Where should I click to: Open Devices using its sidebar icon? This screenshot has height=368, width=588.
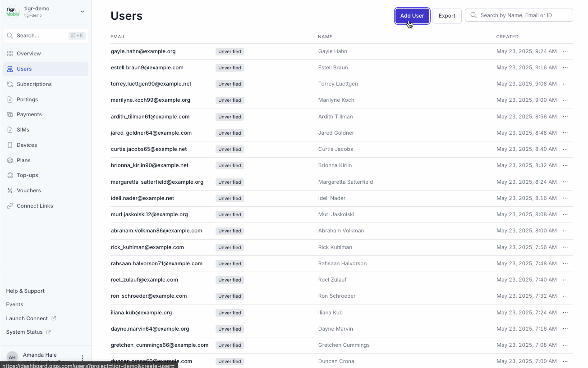point(10,145)
